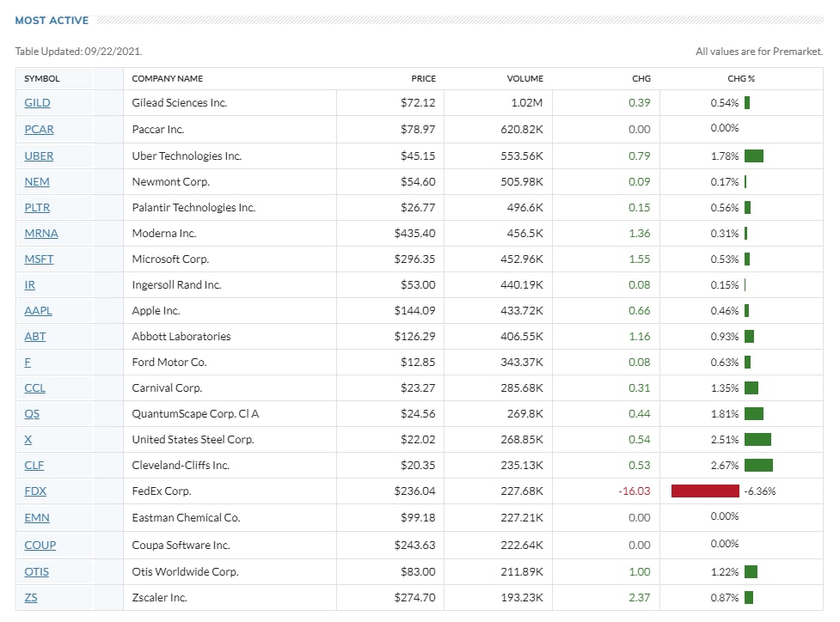Click the PRICE column header
This screenshot has width=840, height=622.
(423, 79)
